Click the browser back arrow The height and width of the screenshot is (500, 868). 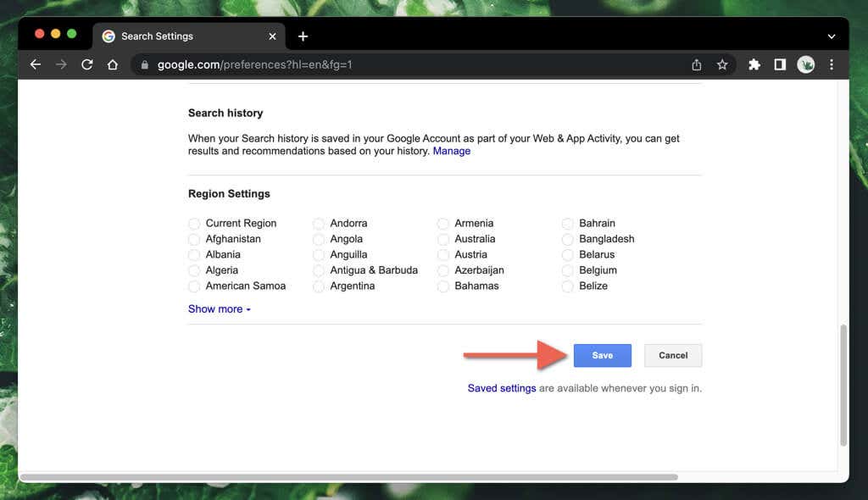(x=35, y=64)
